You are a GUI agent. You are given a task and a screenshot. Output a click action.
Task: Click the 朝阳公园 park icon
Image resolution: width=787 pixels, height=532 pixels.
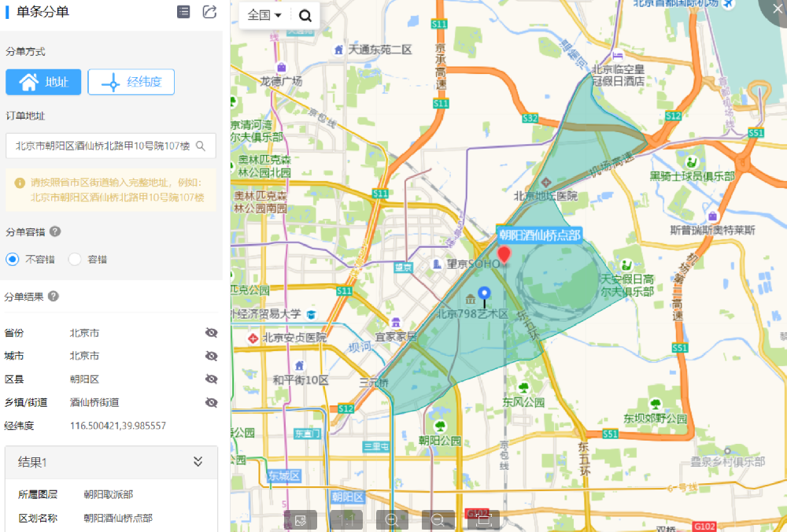point(440,426)
